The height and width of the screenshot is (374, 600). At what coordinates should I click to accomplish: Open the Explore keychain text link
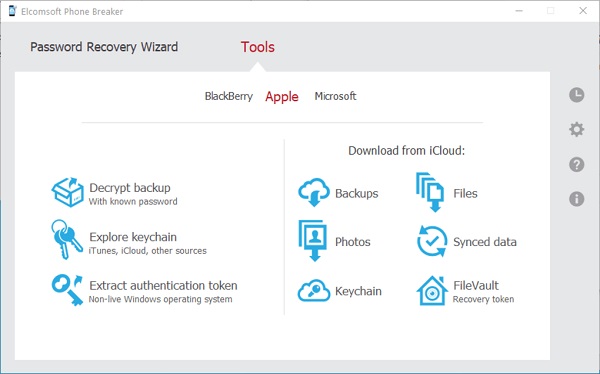[x=133, y=237]
